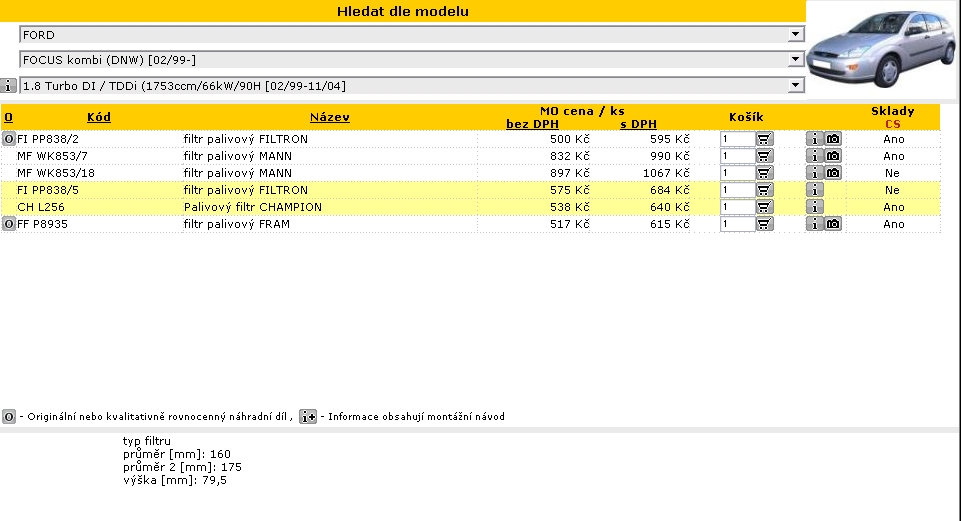
Task: Add FI PP838/2 FILTRON to cart
Action: [x=765, y=140]
